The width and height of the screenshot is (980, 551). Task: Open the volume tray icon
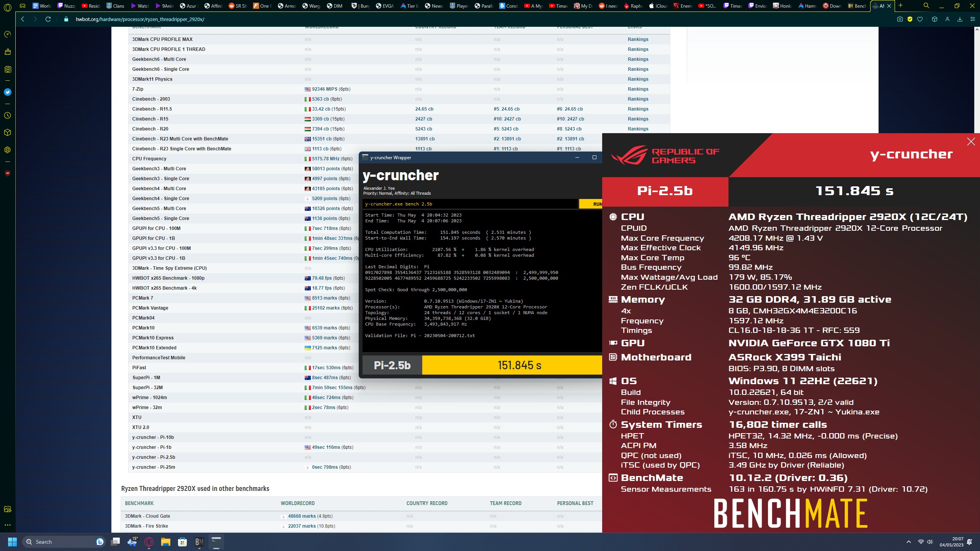click(930, 542)
